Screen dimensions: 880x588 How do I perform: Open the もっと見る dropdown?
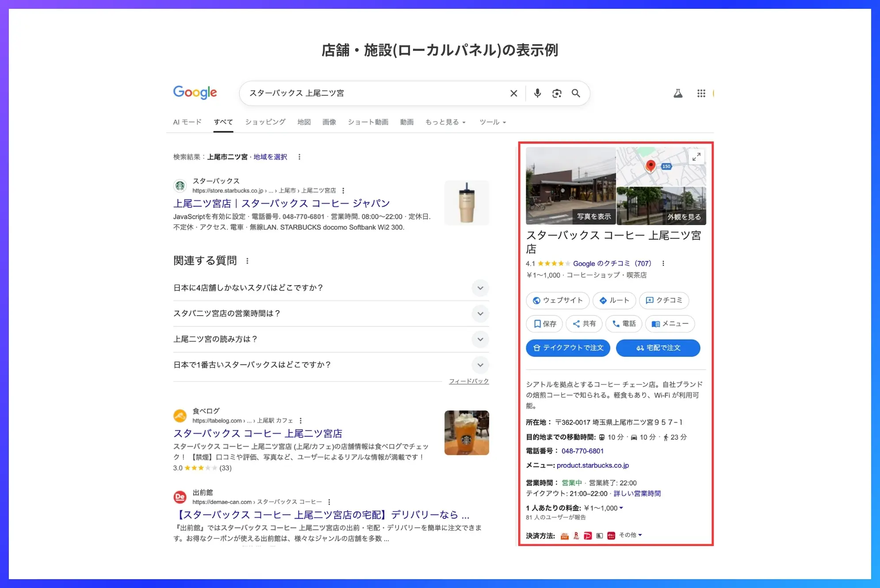tap(445, 122)
